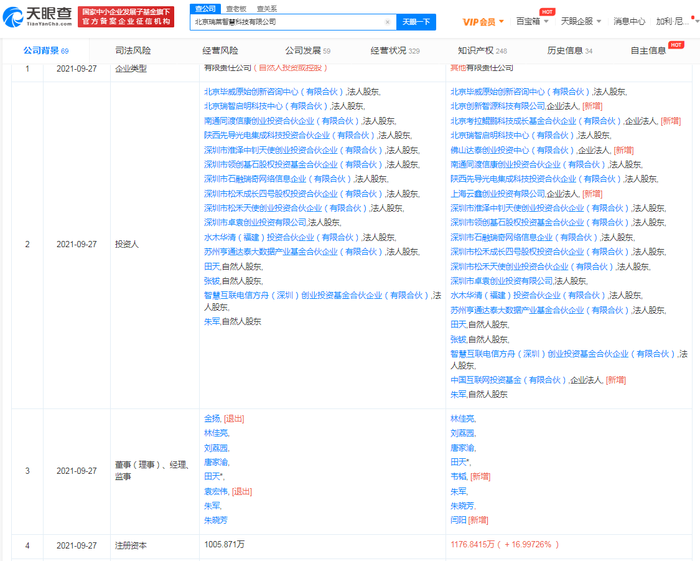Switch to the 经营风险 tab
This screenshot has height=561, width=700.
(x=220, y=50)
